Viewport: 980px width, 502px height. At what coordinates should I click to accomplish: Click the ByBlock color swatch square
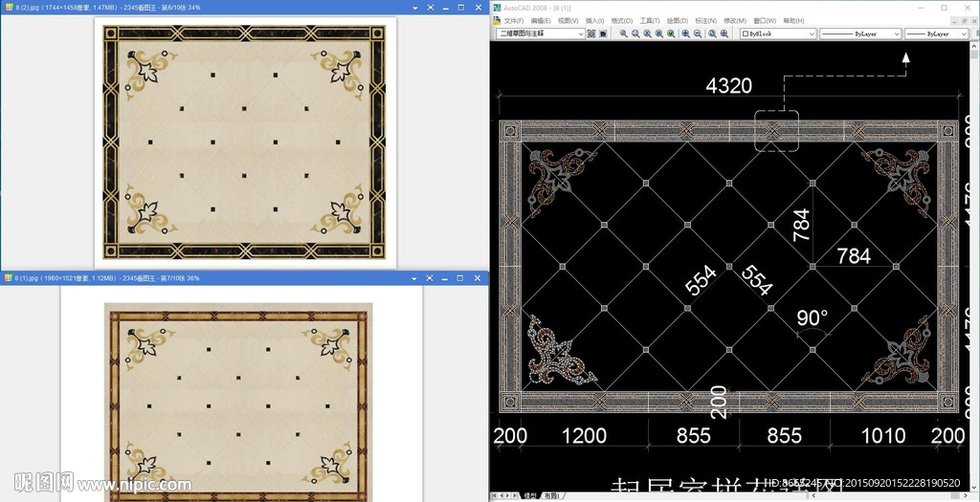point(746,33)
